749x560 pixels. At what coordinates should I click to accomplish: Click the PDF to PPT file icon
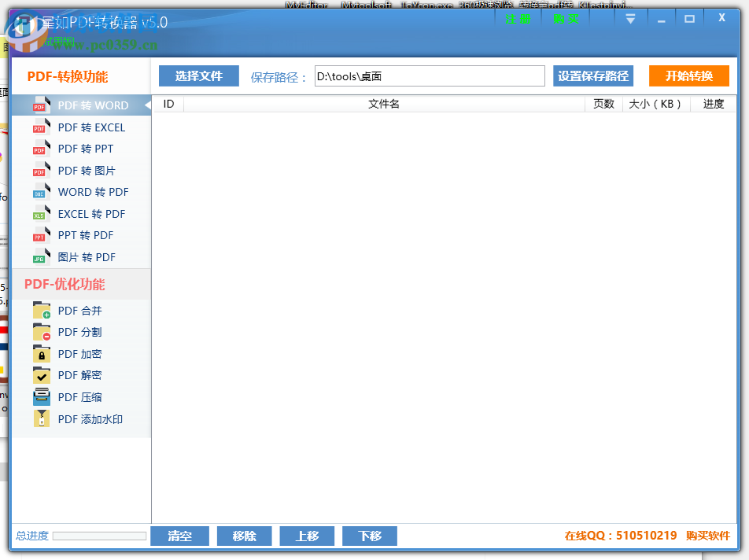pos(42,149)
